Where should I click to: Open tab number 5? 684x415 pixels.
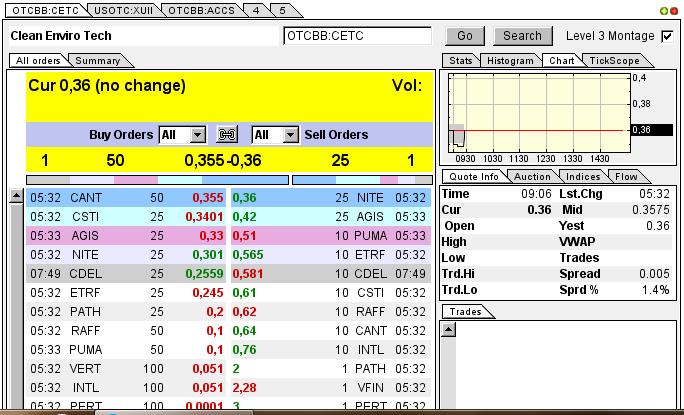(283, 10)
